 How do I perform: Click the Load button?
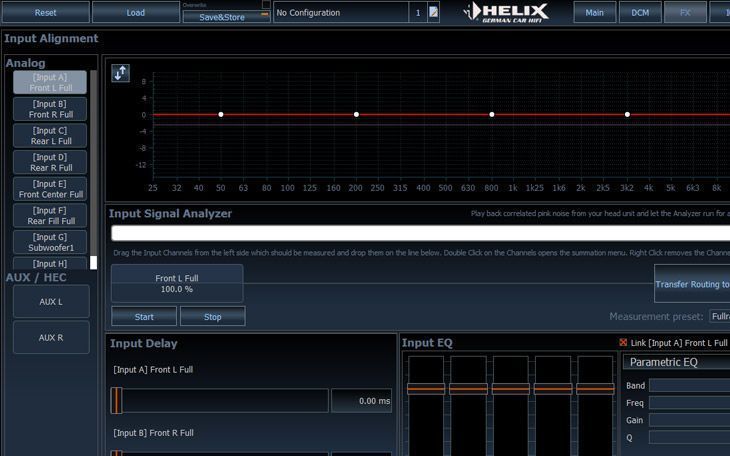click(x=135, y=13)
